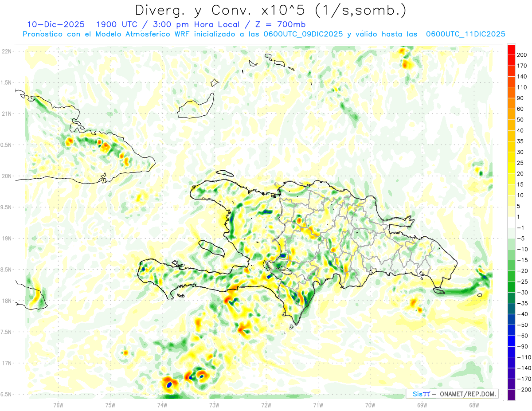The height and width of the screenshot is (411, 532).
Task: Click the '20N' latitude label
Action: 7,176
